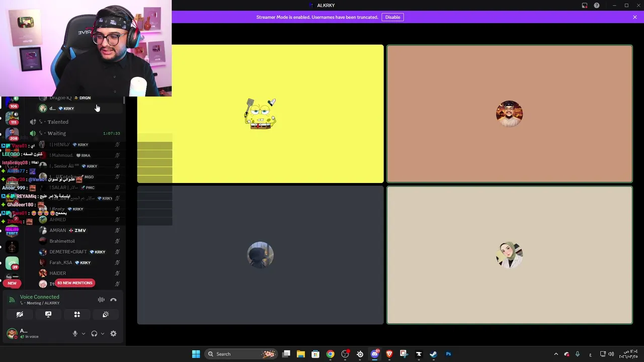Join the Talented voice channel
Image resolution: width=644 pixels, height=362 pixels.
(58, 122)
